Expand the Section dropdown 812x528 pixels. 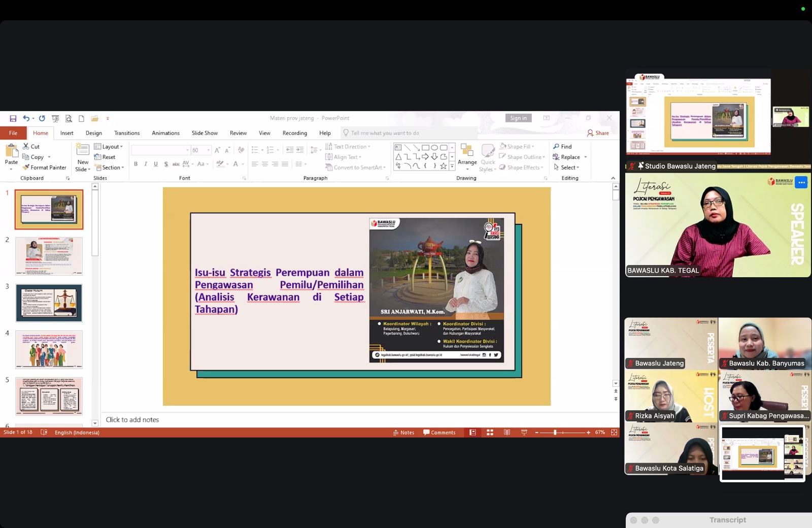pos(109,168)
